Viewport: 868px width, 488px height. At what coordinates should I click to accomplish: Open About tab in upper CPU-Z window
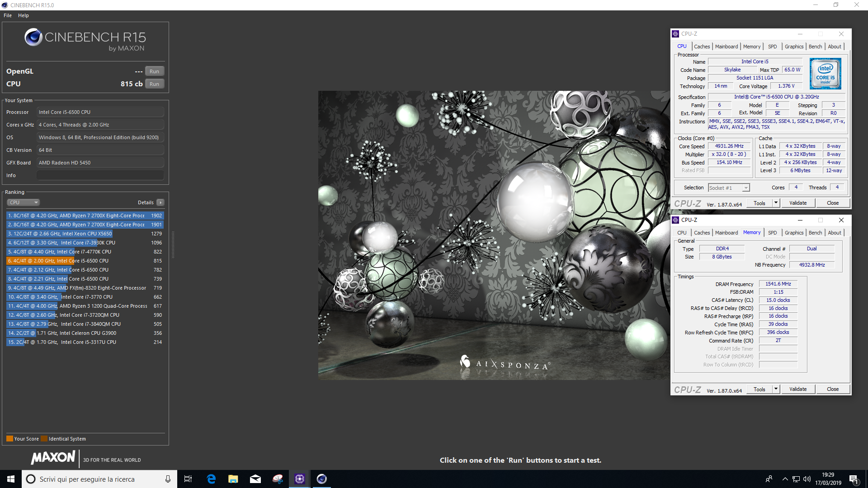tap(835, 47)
